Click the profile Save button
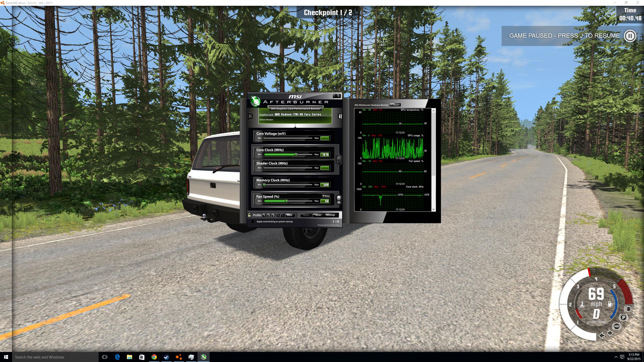The height and width of the screenshot is (362, 644). (x=290, y=215)
